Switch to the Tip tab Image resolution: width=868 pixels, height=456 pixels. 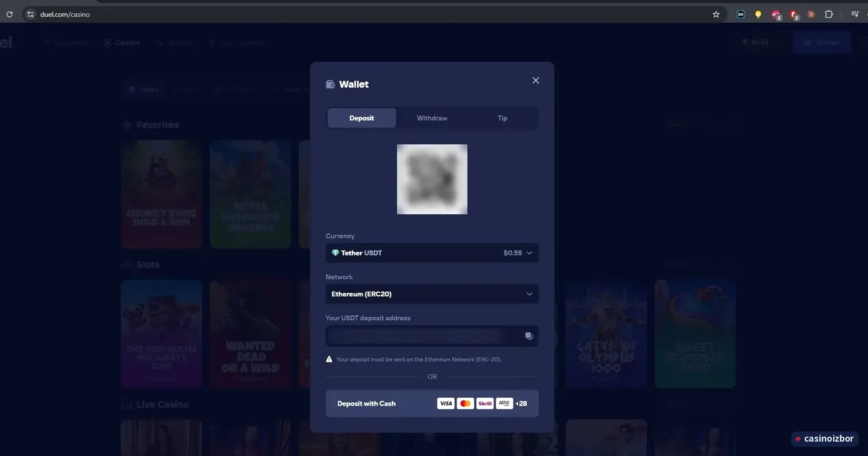click(502, 118)
